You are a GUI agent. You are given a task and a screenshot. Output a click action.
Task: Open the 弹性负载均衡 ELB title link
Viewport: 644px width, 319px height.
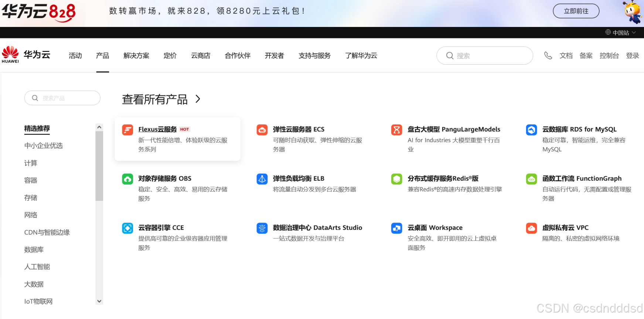(x=299, y=178)
